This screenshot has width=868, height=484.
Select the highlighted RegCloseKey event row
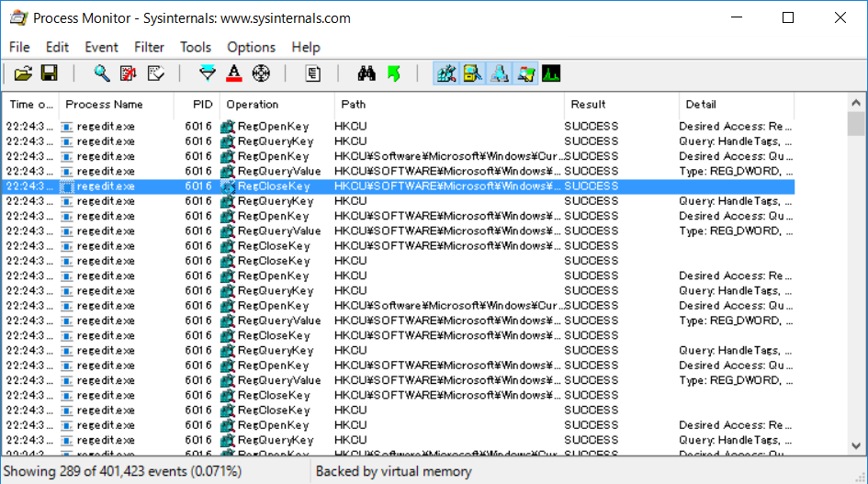click(x=399, y=186)
